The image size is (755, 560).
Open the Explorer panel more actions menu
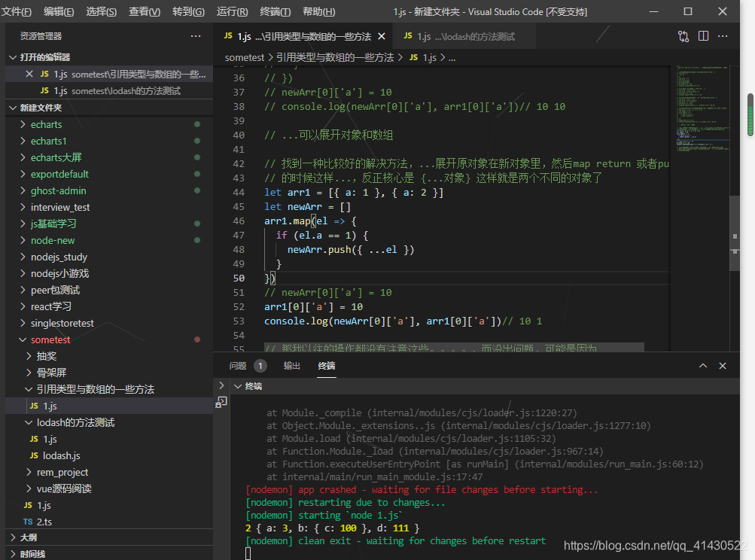pyautogui.click(x=196, y=36)
